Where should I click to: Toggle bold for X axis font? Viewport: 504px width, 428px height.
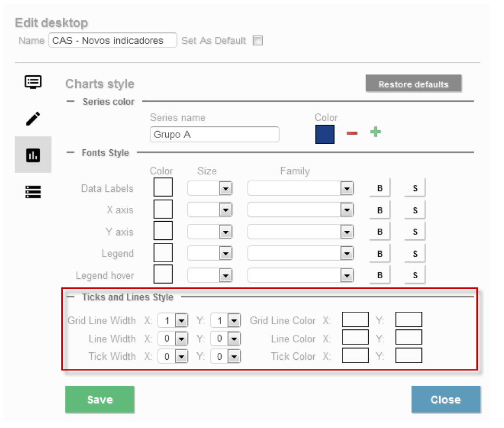tap(380, 210)
